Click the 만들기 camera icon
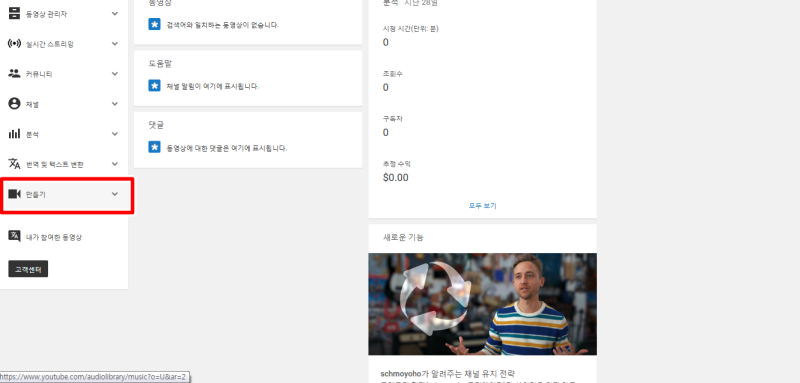The height and width of the screenshot is (383, 800). coord(14,194)
